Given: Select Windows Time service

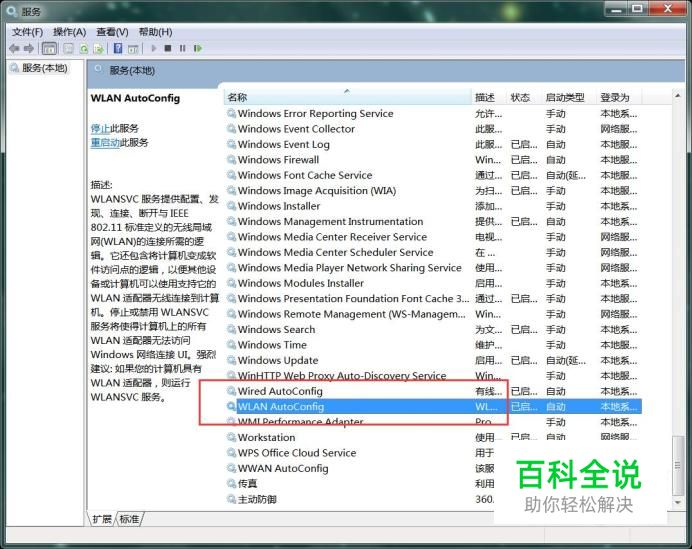Looking at the screenshot, I should (x=433, y=345).
